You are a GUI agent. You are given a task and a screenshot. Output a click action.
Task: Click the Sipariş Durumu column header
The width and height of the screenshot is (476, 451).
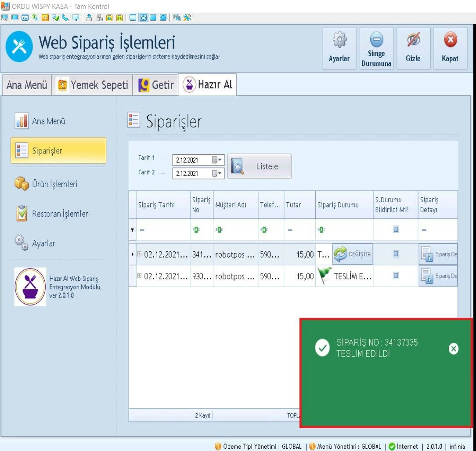point(344,204)
